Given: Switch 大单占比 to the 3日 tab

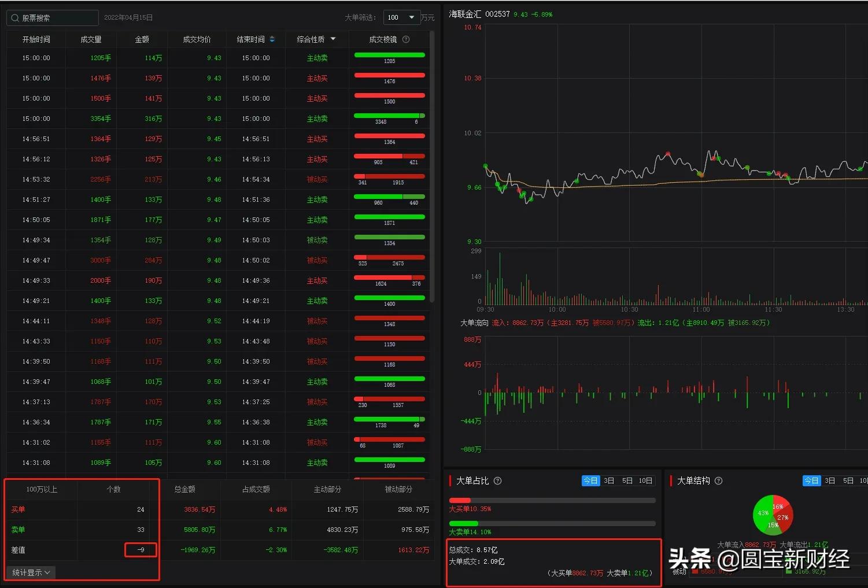Looking at the screenshot, I should (609, 481).
